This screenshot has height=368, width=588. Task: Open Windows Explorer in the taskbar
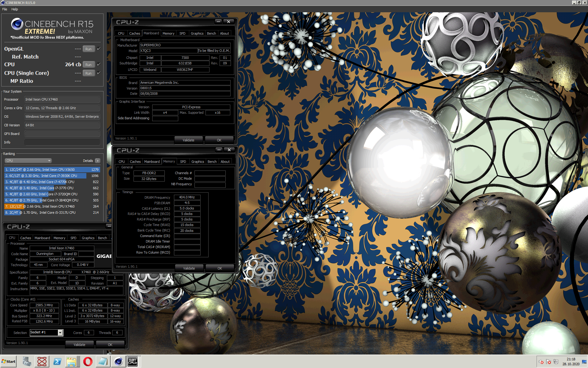tap(72, 362)
